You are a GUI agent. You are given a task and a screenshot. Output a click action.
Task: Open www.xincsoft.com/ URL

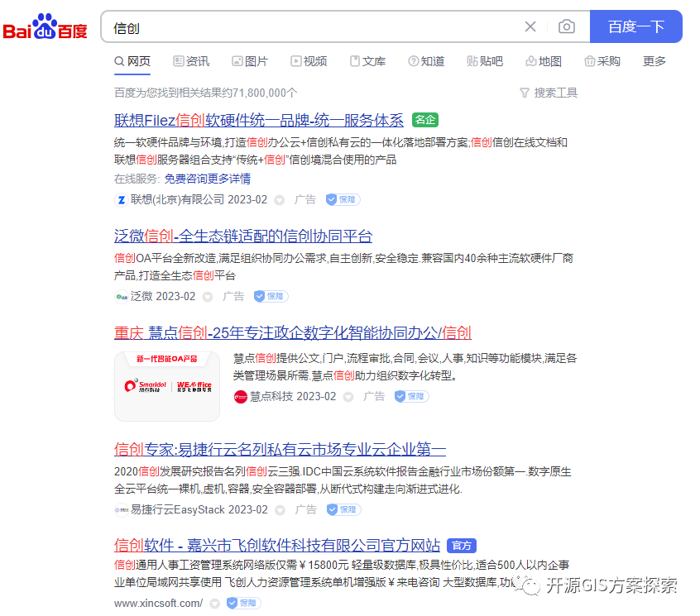tap(159, 603)
